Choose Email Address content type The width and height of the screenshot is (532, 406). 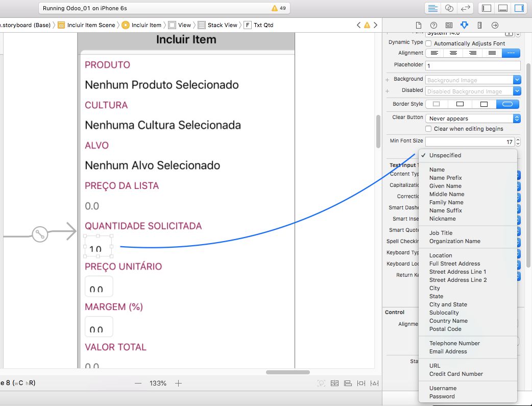468,351
